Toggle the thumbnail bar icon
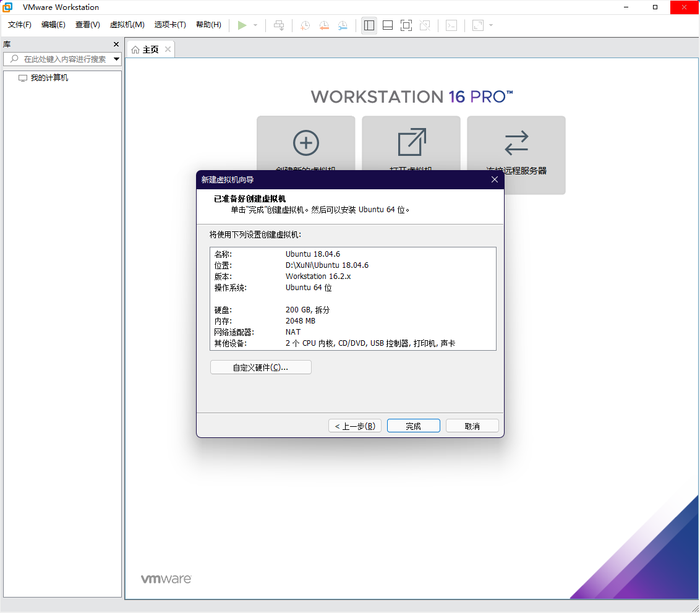The height and width of the screenshot is (613, 700). 388,25
